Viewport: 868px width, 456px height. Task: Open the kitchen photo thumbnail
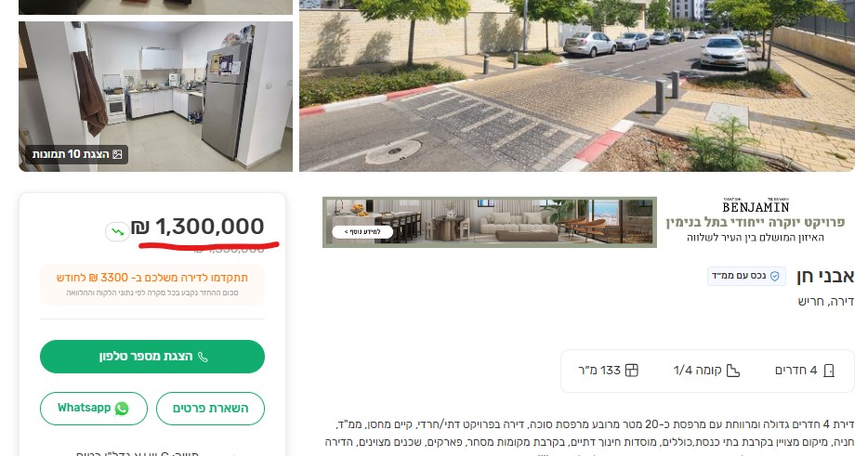155,97
